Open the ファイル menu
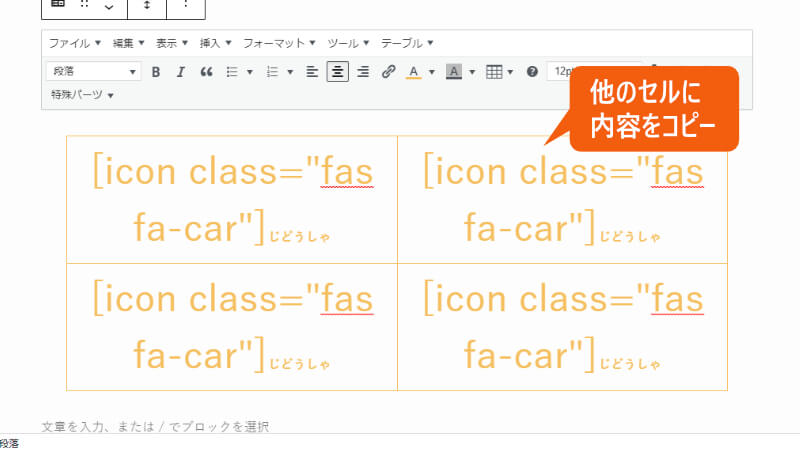Viewport: 800px width, 450px height. point(74,43)
